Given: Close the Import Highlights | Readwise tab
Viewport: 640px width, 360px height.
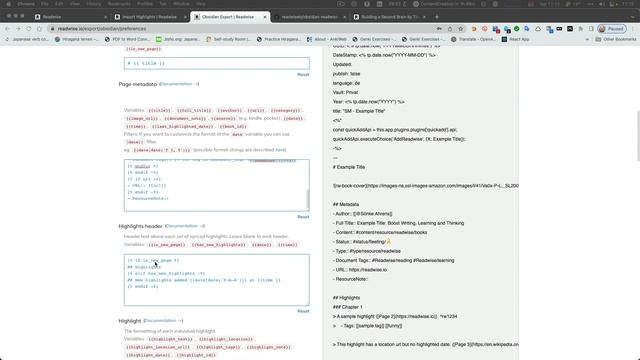Looking at the screenshot, I should tap(185, 17).
